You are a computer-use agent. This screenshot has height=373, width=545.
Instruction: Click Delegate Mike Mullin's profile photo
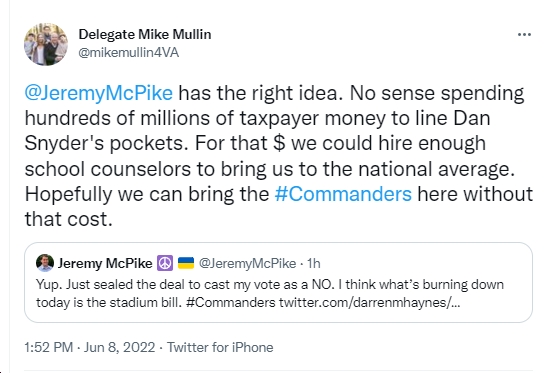46,44
